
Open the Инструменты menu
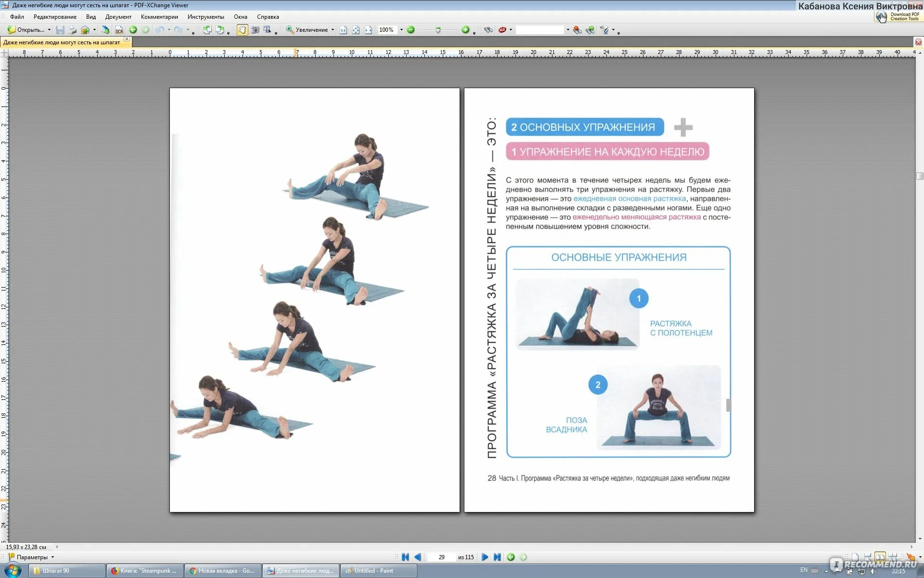tap(205, 17)
